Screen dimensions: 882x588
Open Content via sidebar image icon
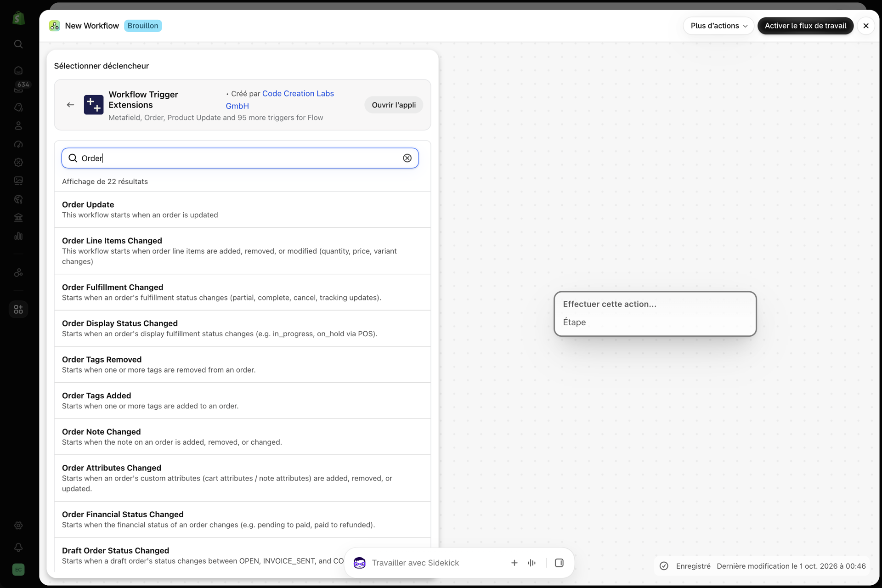(x=18, y=181)
